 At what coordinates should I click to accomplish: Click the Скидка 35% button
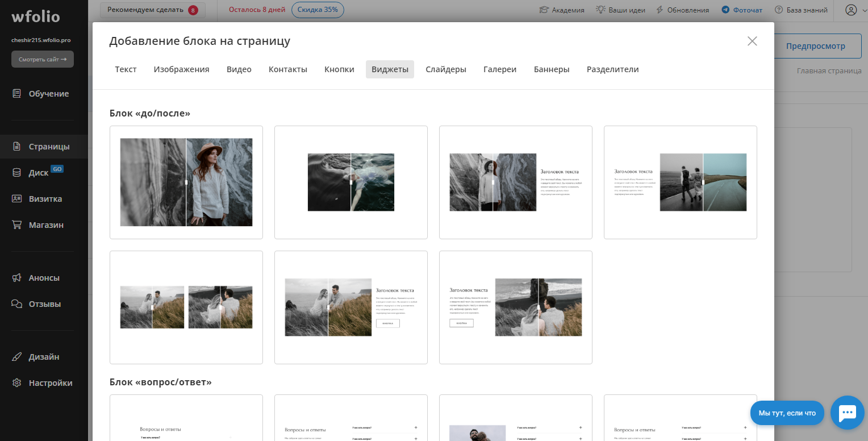pyautogui.click(x=318, y=10)
